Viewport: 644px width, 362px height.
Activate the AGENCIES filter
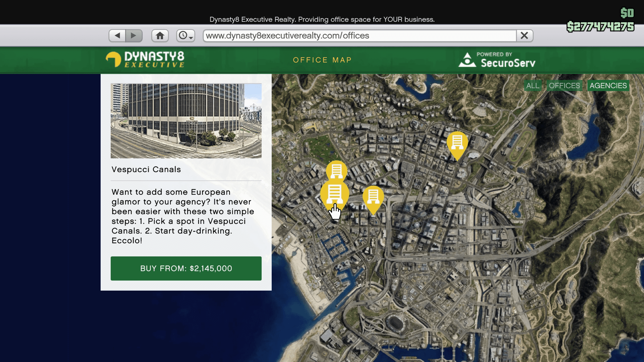pyautogui.click(x=608, y=85)
